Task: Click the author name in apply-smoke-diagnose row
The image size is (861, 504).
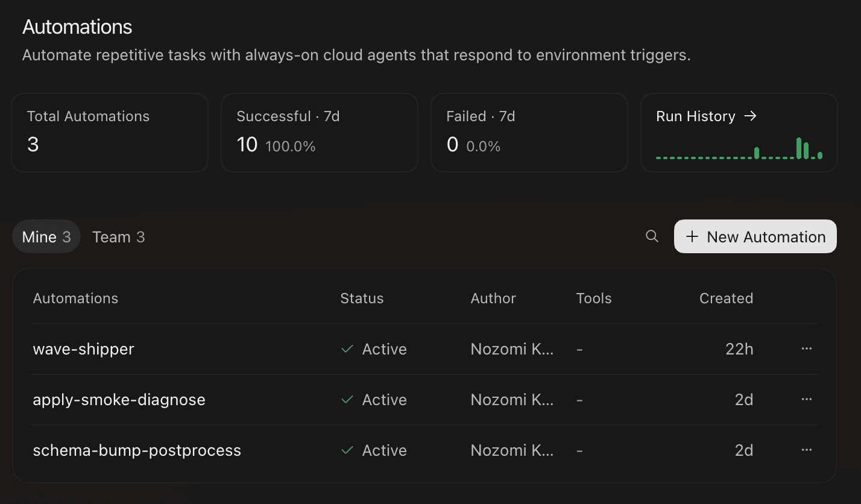Action: [x=512, y=400]
